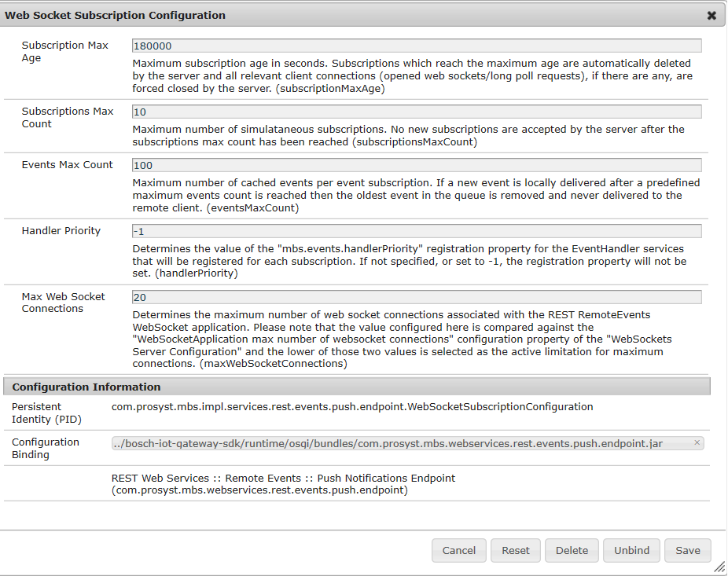Screen dimensions: 728x576
Task: Delete this configuration
Action: pos(572,550)
